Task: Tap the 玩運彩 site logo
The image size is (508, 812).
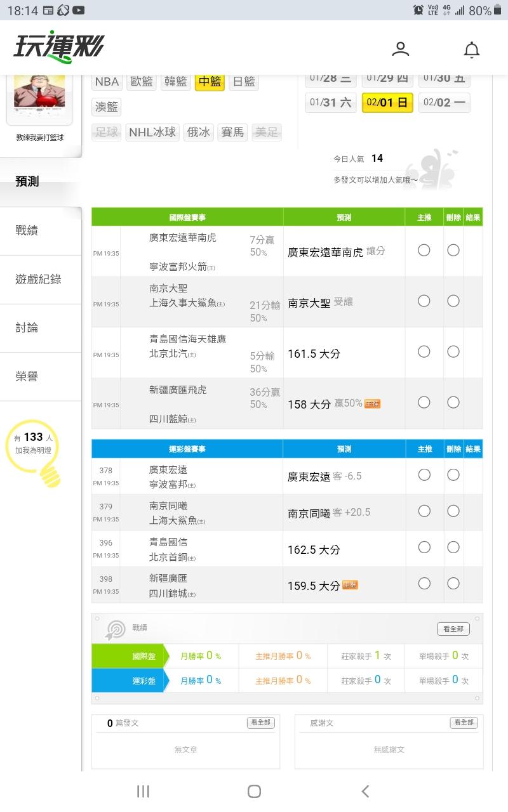Action: click(x=58, y=48)
